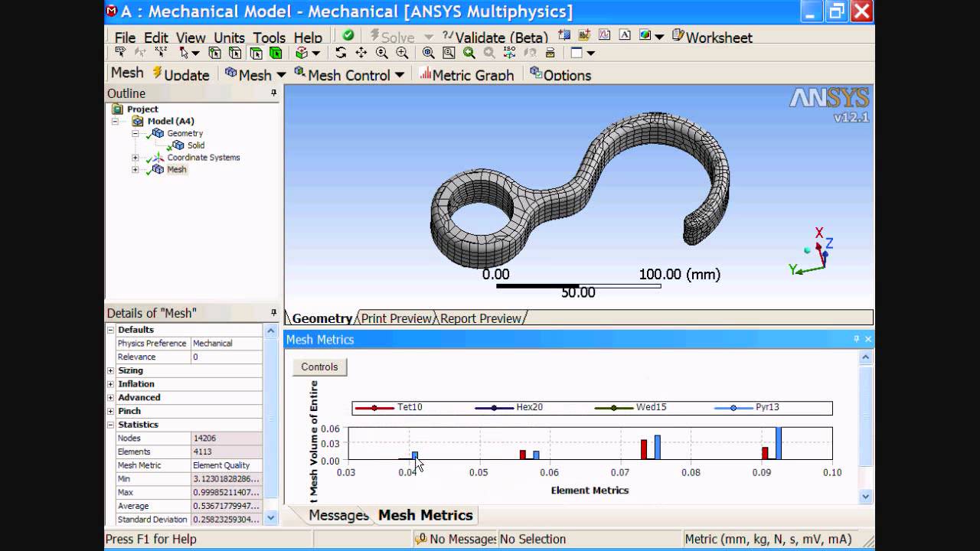The width and height of the screenshot is (980, 551).
Task: Select the body selection filter icon
Action: (276, 53)
